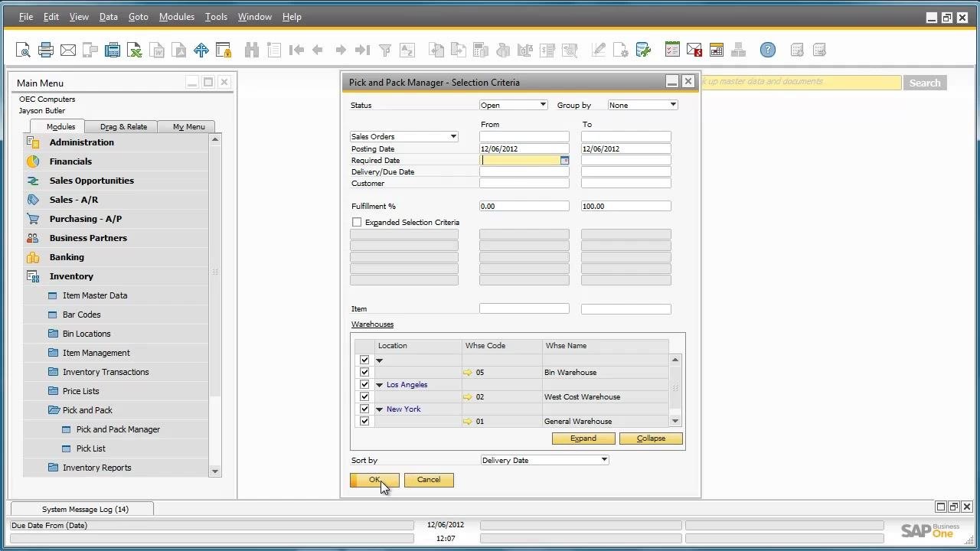The image size is (980, 551).
Task: Collapse the New York location triangle
Action: pyautogui.click(x=380, y=409)
